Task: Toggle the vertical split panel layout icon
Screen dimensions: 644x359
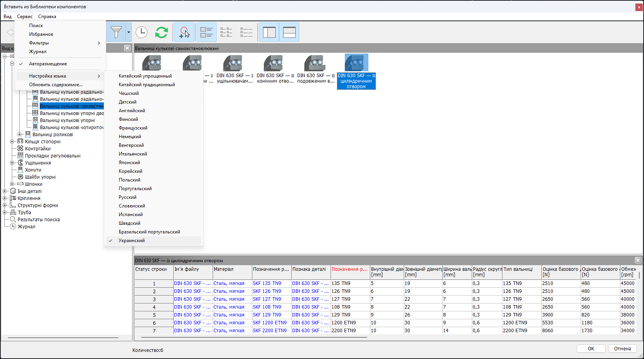Action: (x=269, y=32)
